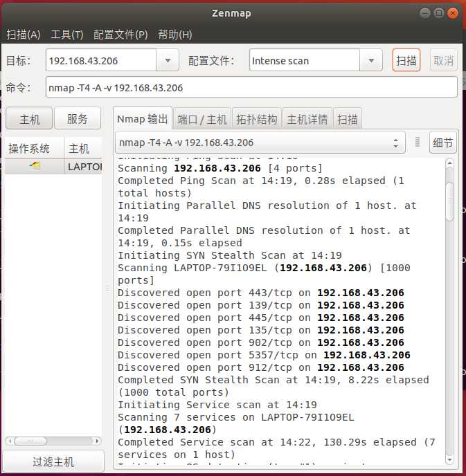Click the OS icon of the LAPTOP host

[x=35, y=166]
